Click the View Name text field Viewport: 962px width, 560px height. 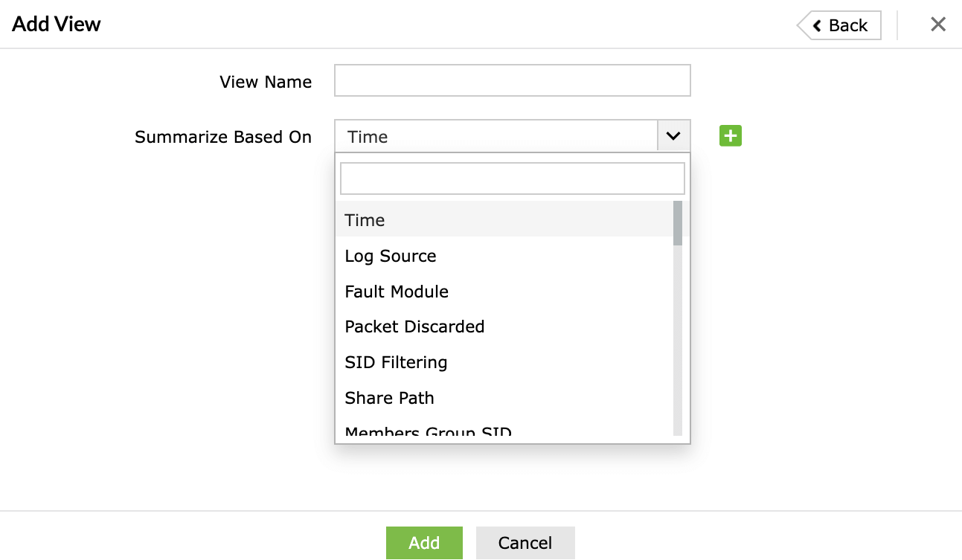(x=512, y=80)
